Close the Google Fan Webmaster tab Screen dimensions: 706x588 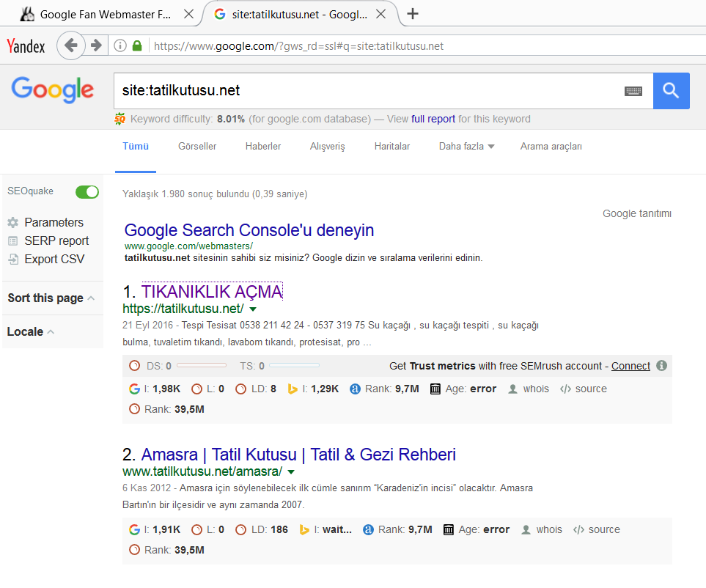point(189,14)
